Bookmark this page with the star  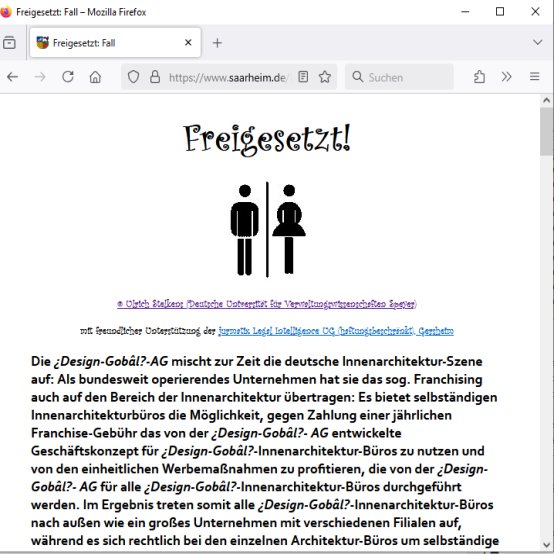coord(325,77)
